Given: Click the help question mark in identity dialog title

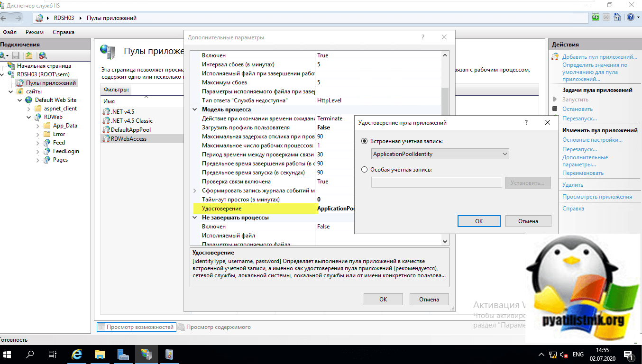Looking at the screenshot, I should click(x=526, y=122).
